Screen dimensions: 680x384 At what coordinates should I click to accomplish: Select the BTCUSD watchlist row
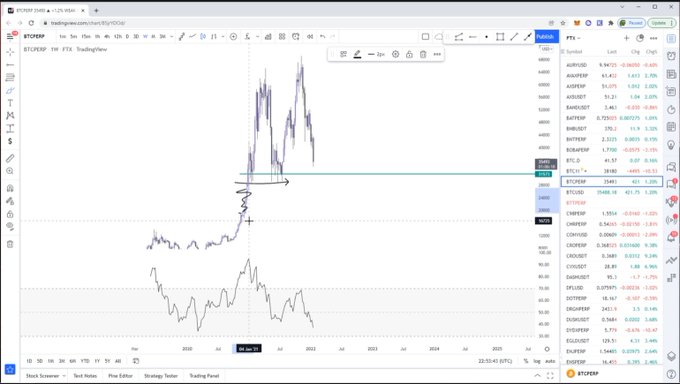(611, 192)
